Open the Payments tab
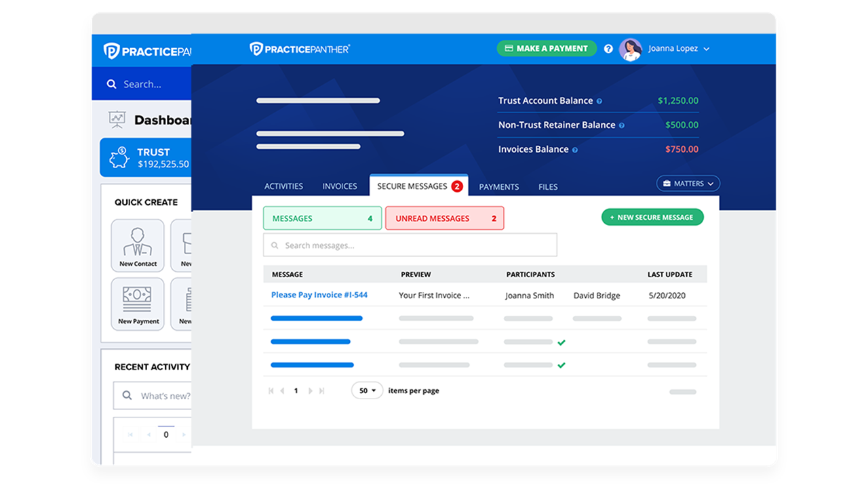Screen dimensions: 868x488 point(498,187)
